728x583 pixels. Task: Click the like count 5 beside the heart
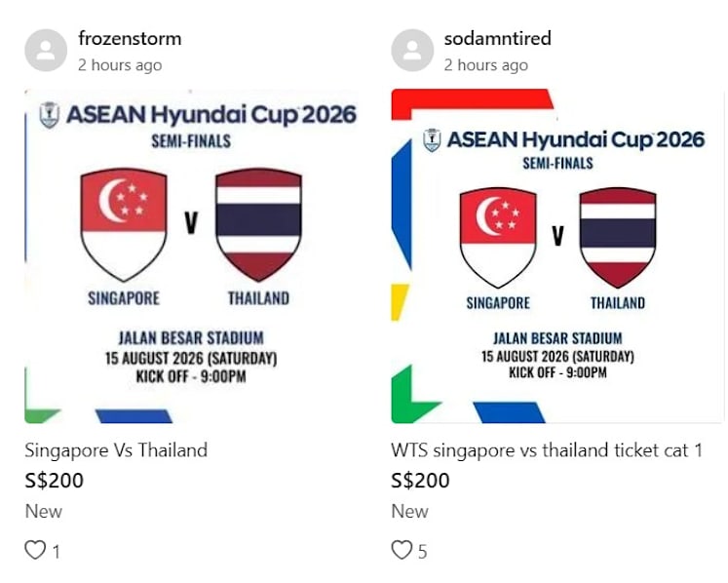pyautogui.click(x=422, y=552)
